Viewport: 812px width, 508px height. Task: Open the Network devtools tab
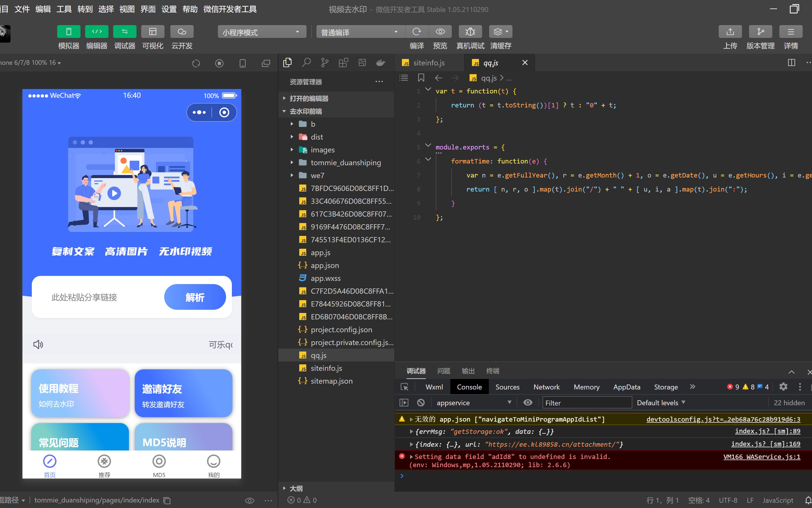[x=546, y=387]
